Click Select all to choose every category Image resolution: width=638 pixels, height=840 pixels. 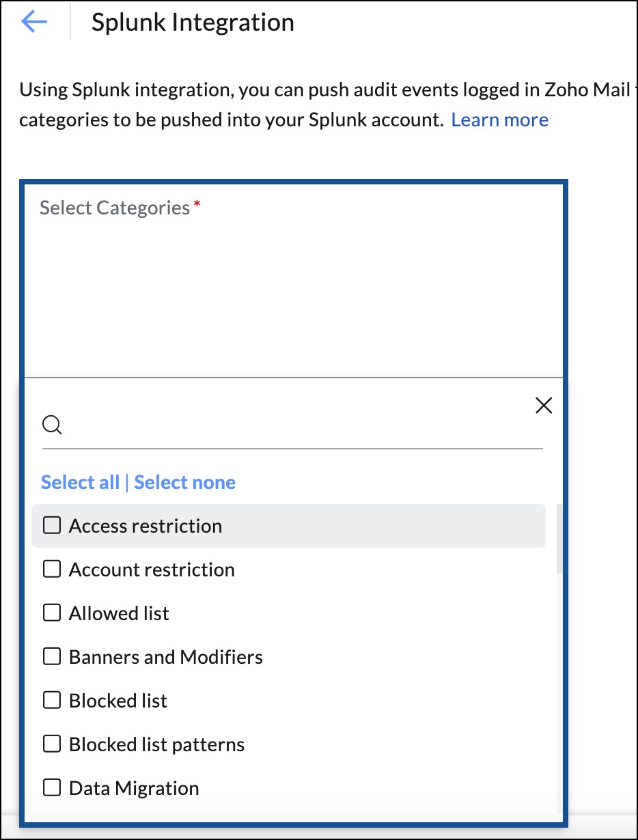(80, 482)
